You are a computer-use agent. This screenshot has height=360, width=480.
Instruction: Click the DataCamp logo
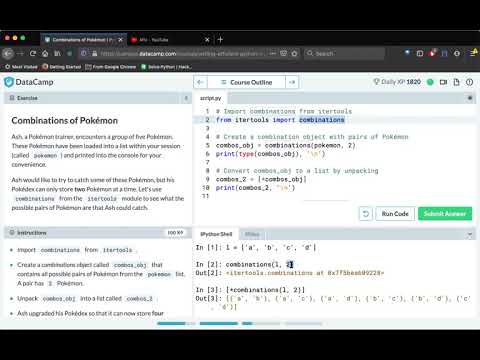tap(29, 82)
